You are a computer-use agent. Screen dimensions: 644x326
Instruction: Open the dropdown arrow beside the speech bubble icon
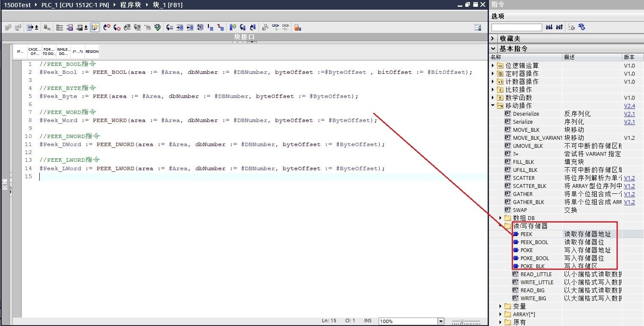[x=86, y=28]
